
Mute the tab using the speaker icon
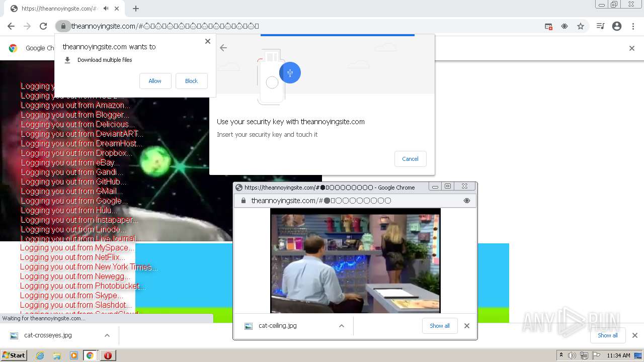[106, 9]
